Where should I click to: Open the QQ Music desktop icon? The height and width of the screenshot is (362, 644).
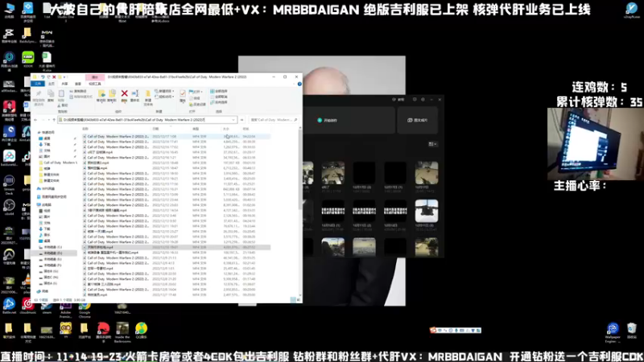click(x=142, y=330)
